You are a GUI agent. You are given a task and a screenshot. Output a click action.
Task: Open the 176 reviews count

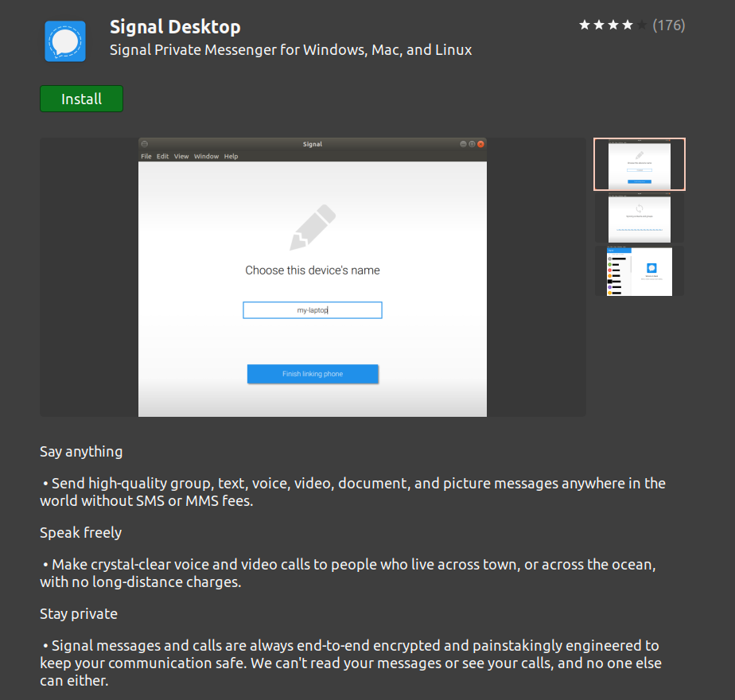coord(668,25)
